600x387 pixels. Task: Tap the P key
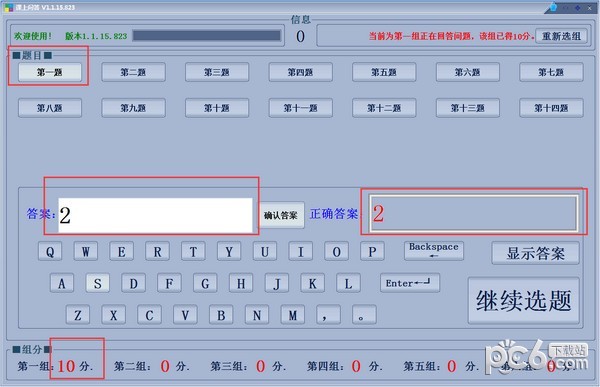[372, 251]
